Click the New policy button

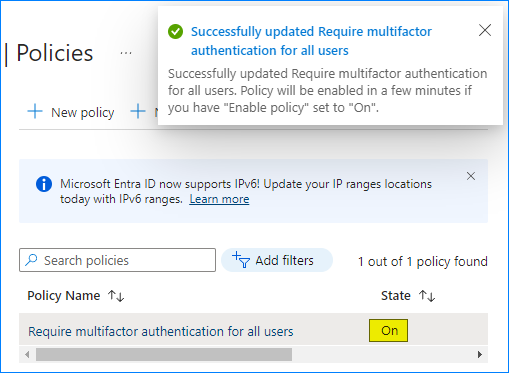click(x=71, y=112)
